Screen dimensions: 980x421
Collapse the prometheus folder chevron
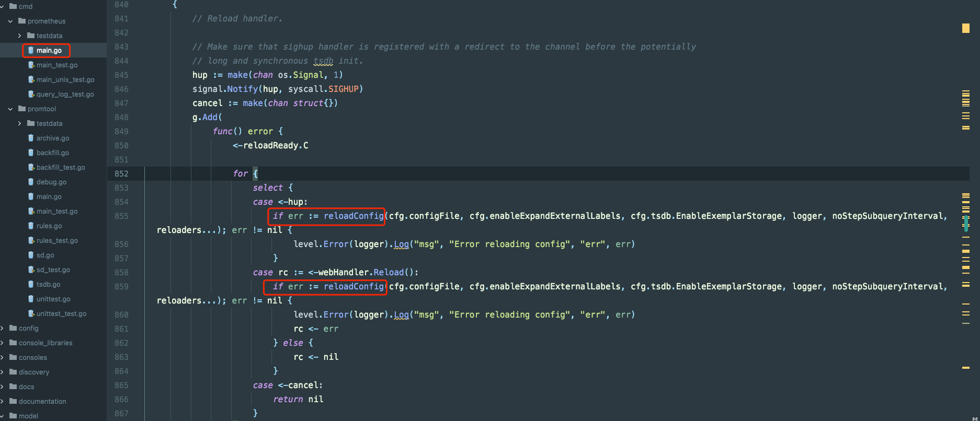(10, 21)
